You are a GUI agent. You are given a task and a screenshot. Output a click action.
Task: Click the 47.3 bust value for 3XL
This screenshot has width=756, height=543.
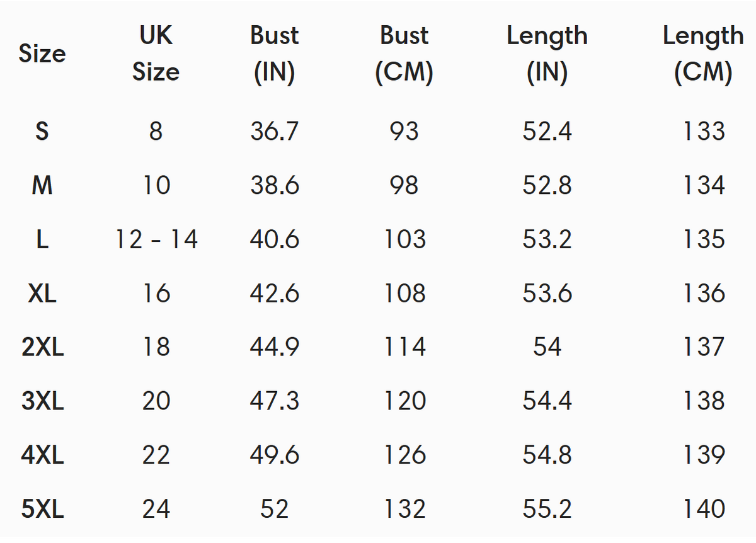point(274,401)
